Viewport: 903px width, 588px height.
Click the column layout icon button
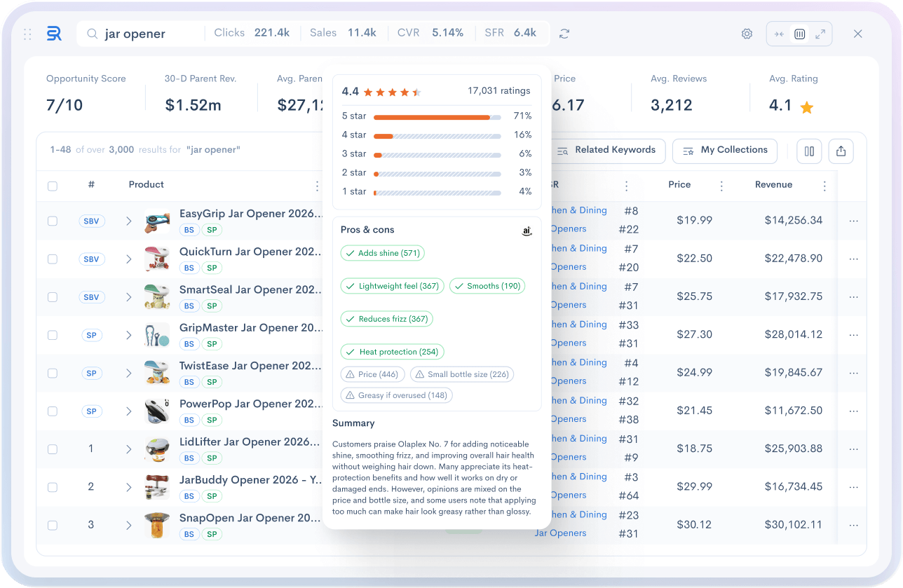809,151
